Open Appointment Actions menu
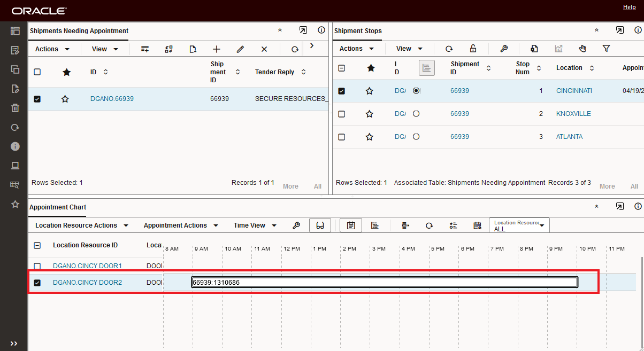Image resolution: width=644 pixels, height=351 pixels. (x=180, y=225)
